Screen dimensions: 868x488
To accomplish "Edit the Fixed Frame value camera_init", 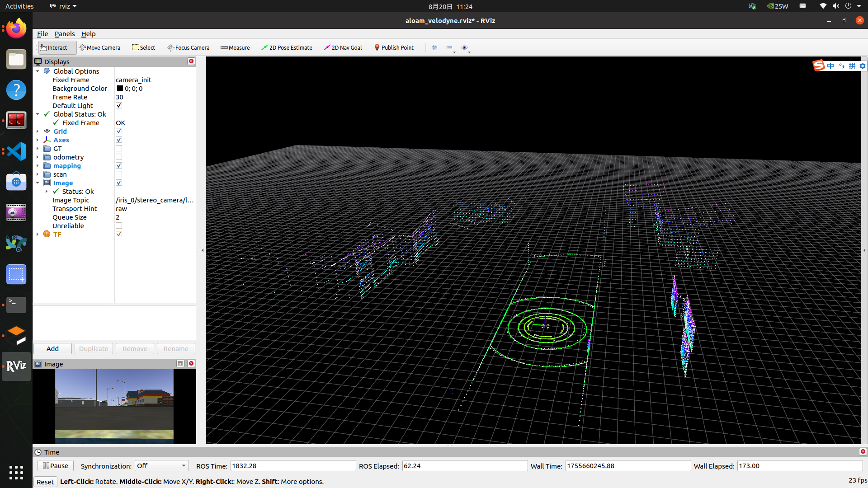I will click(155, 80).
